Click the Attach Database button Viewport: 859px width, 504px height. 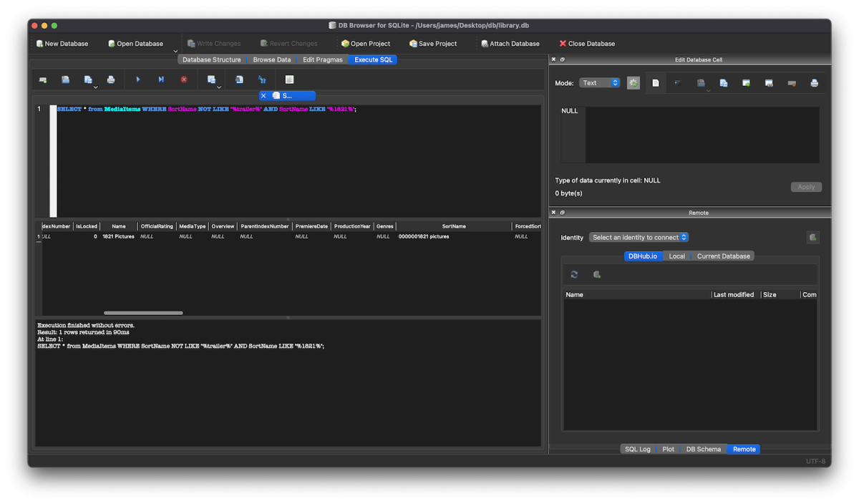coord(510,43)
